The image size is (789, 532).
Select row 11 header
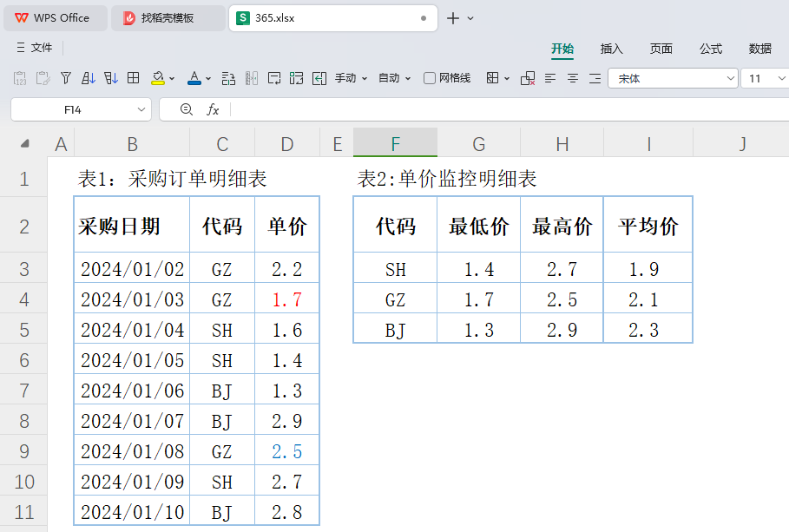point(24,512)
